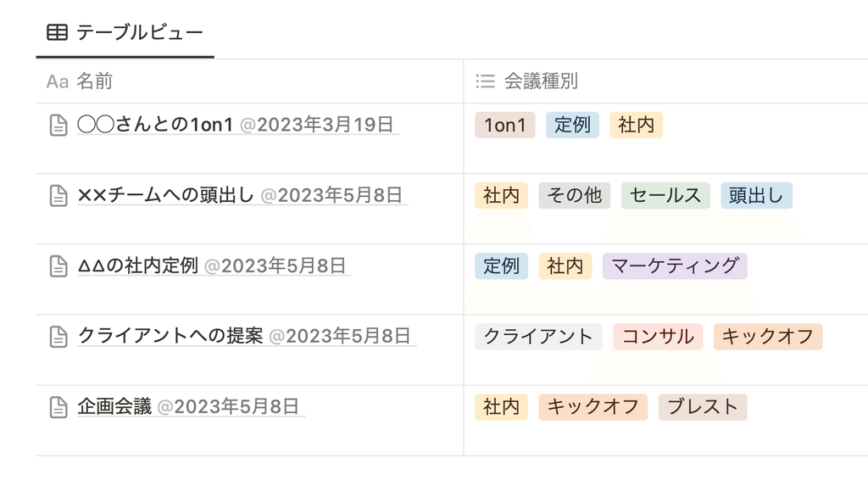
Task: Open the page icon beside 企画会議
Action: click(58, 406)
